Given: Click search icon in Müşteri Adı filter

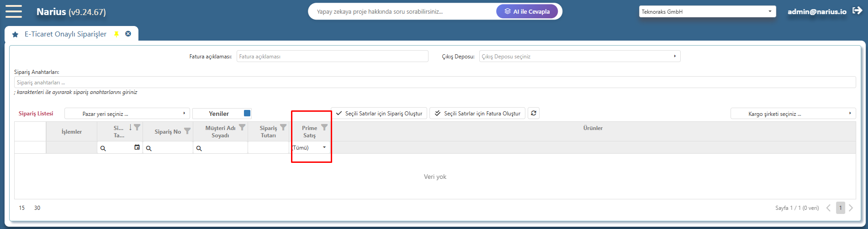Looking at the screenshot, I should 199,148.
